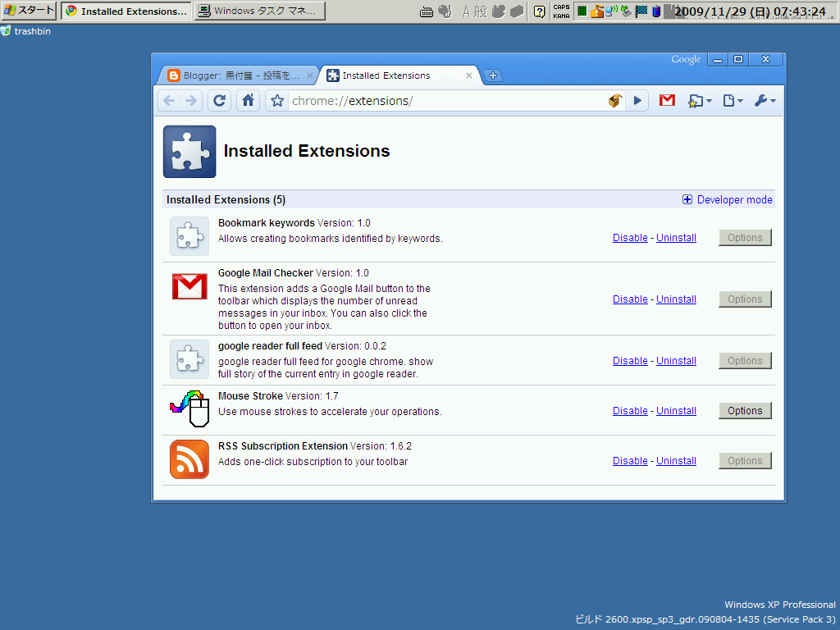Uninstall the Mouse Stroke extension
The width and height of the screenshot is (840, 630).
click(x=676, y=411)
